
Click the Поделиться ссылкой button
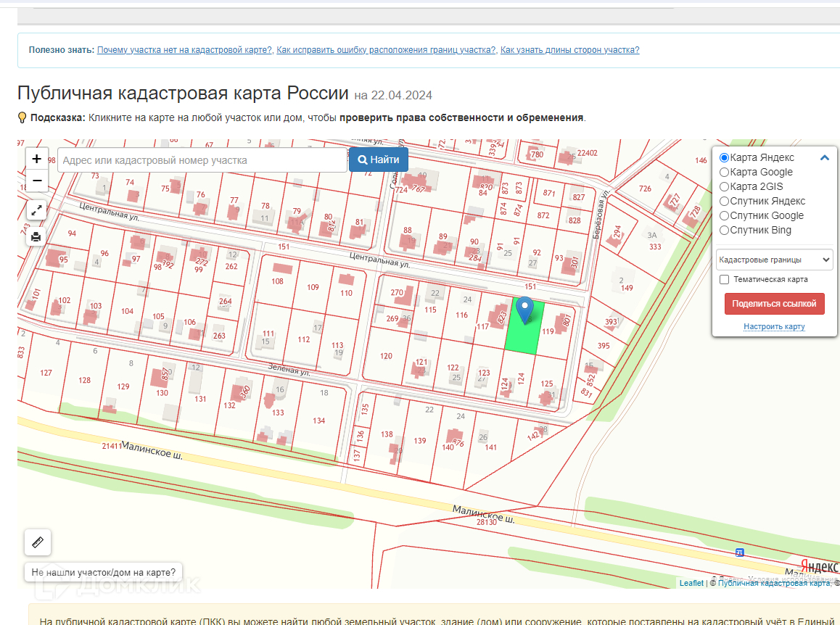774,304
